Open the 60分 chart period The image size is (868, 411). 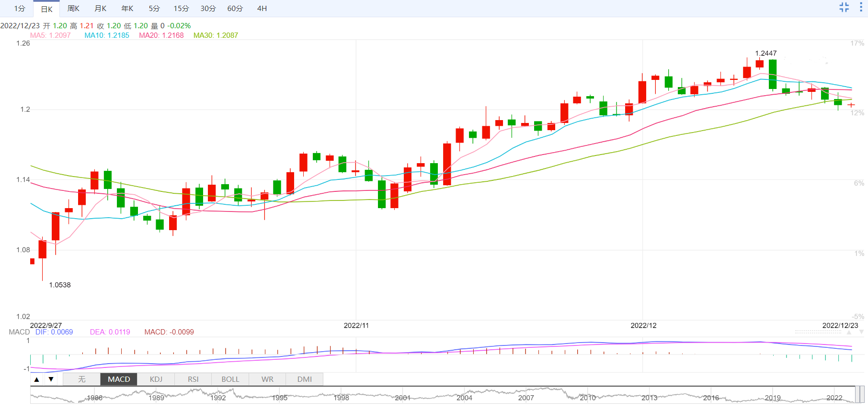point(235,9)
